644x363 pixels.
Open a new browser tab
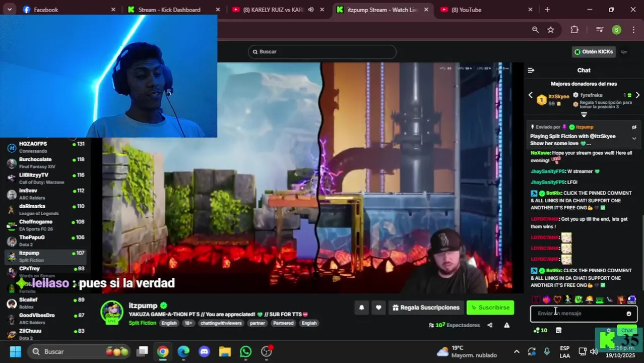tap(547, 10)
